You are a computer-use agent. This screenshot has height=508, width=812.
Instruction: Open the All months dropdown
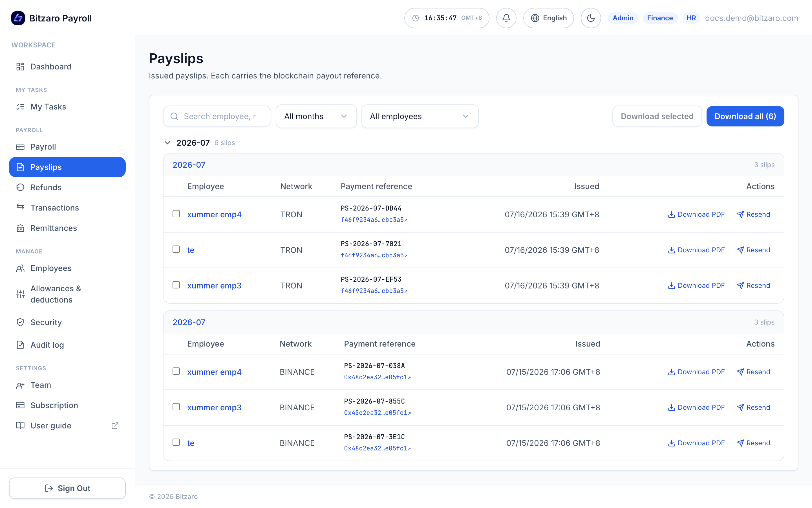(316, 116)
